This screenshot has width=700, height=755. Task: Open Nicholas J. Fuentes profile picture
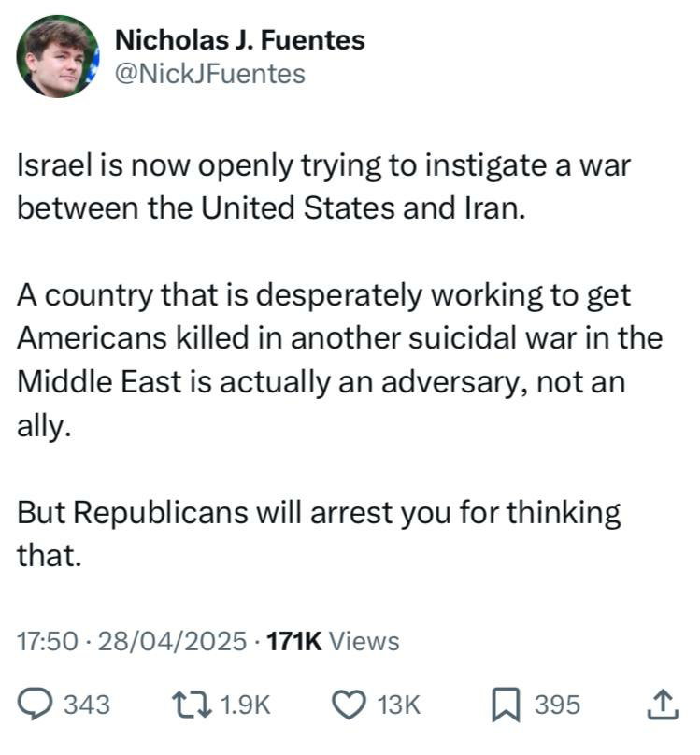[x=57, y=56]
